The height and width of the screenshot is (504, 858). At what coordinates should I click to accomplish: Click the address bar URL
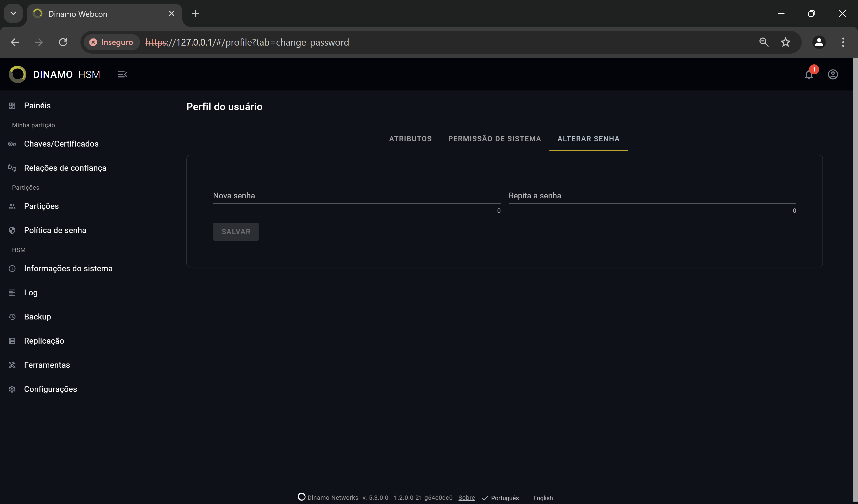coord(247,42)
